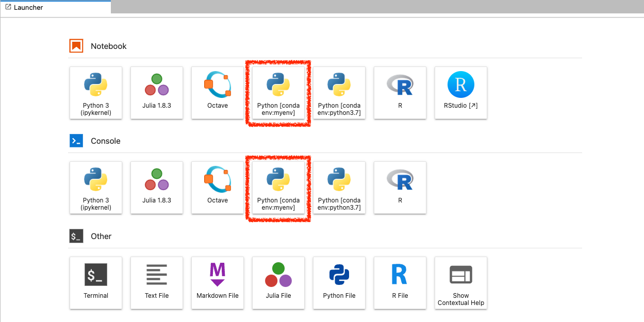Create a new Python File
The image size is (644, 322).
[x=339, y=283]
